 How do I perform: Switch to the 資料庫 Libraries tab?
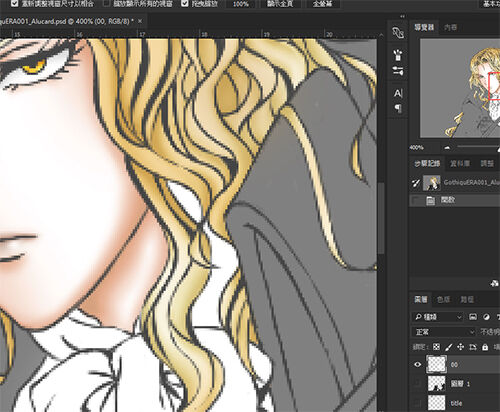pos(460,163)
